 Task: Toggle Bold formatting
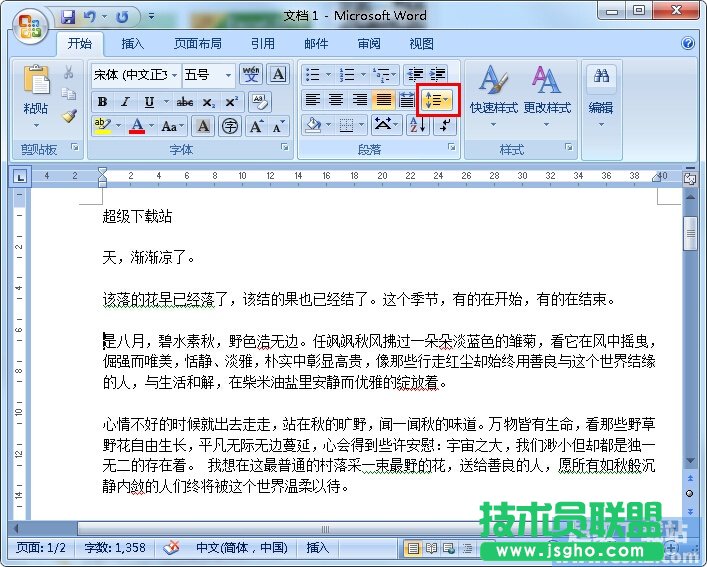coord(102,102)
